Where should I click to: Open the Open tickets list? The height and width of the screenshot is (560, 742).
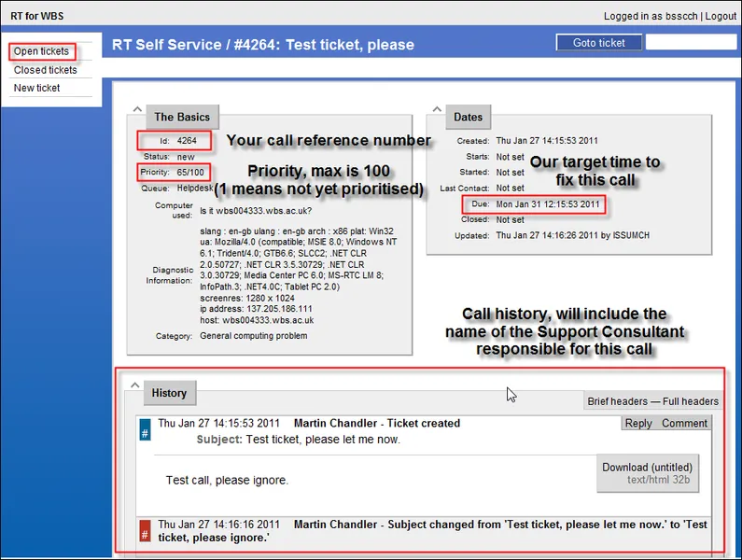41,51
